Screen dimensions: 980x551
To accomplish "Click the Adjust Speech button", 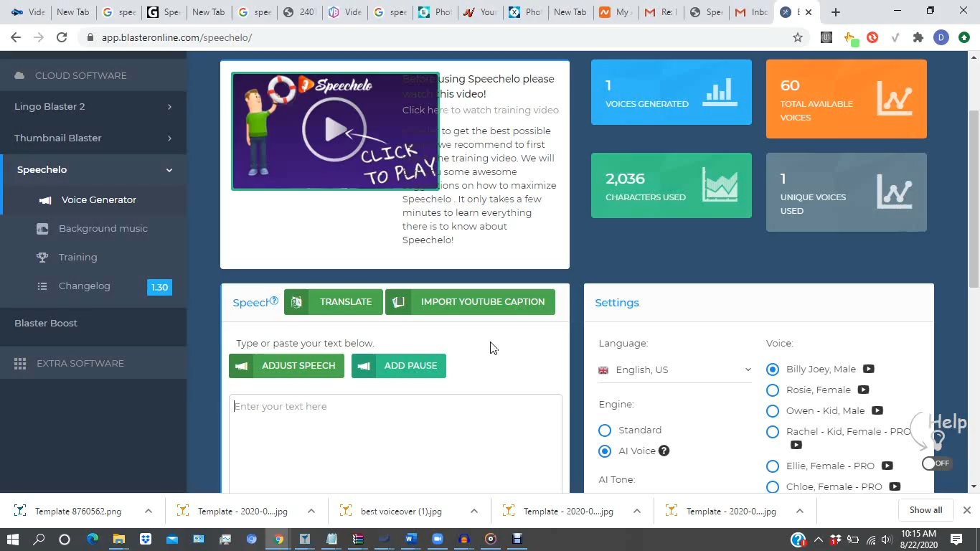I will [x=286, y=366].
